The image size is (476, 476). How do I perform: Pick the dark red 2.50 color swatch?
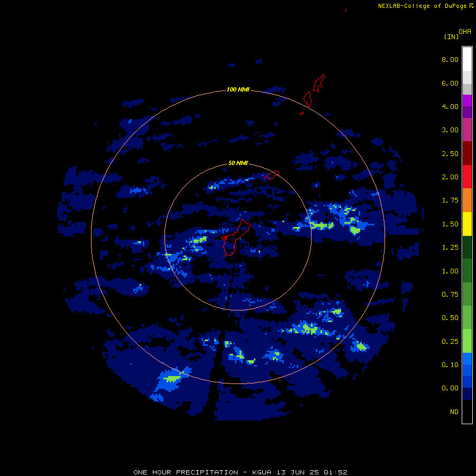[467, 153]
